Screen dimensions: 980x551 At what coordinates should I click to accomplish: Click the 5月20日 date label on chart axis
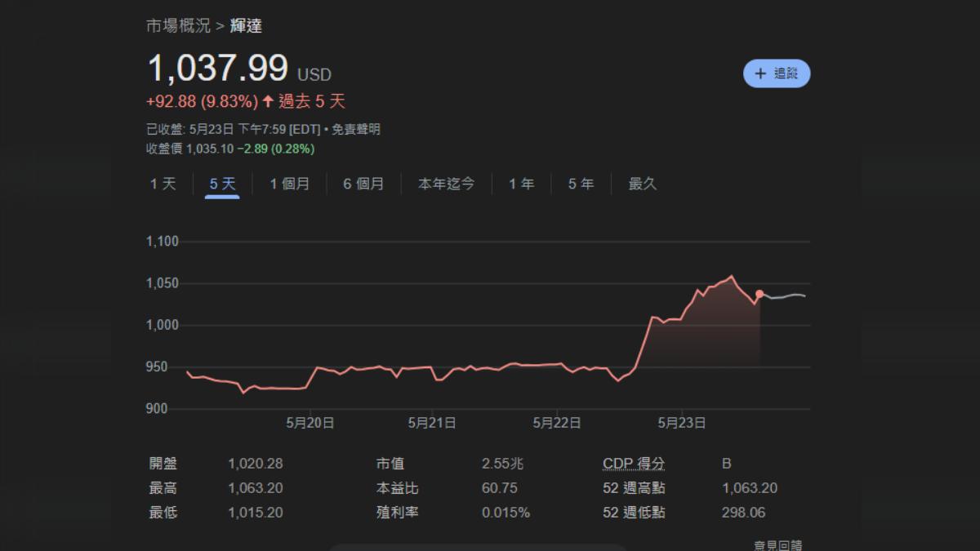pos(310,423)
